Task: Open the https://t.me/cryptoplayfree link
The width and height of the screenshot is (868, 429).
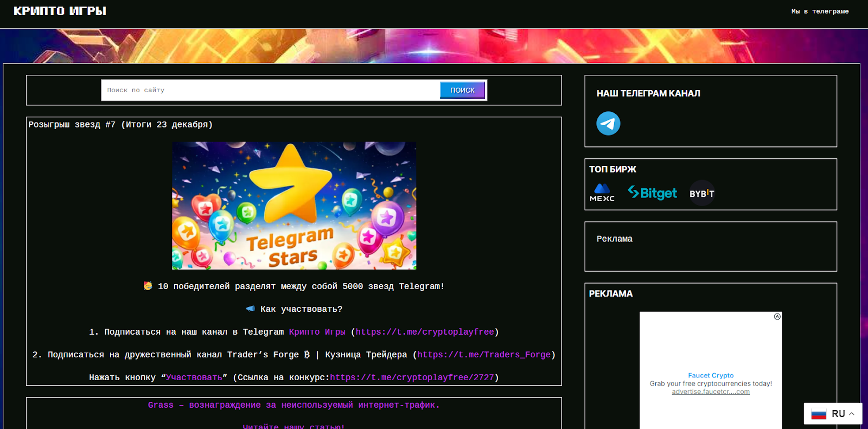Action: pos(425,332)
